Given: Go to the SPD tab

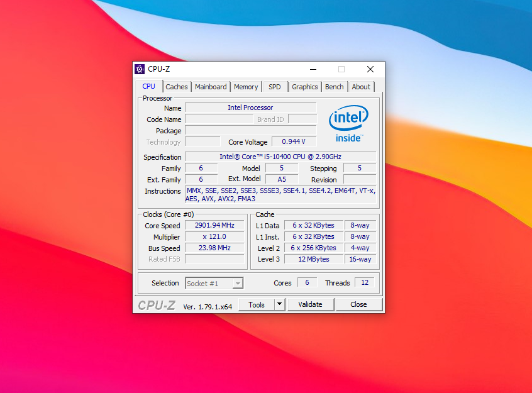Looking at the screenshot, I should click(274, 87).
